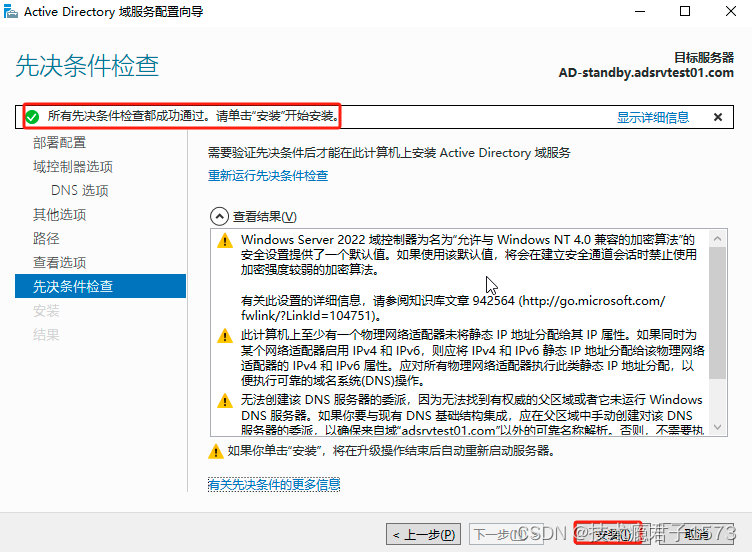Click warning icon beside auto-restart notice
Viewport: 752px width, 552px height.
click(x=216, y=451)
